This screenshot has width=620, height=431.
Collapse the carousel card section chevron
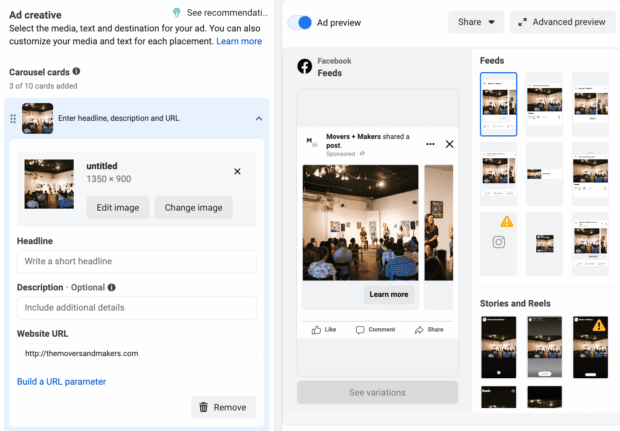pyautogui.click(x=259, y=119)
